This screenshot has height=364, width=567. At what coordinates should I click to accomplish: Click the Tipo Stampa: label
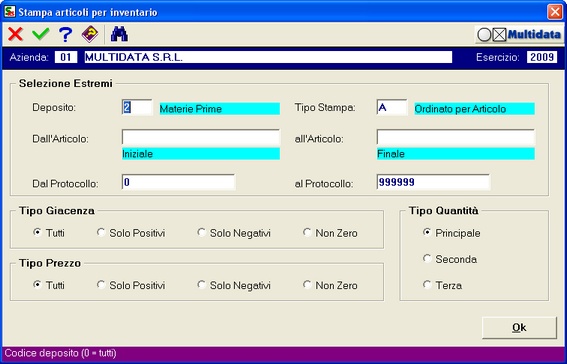(x=325, y=108)
